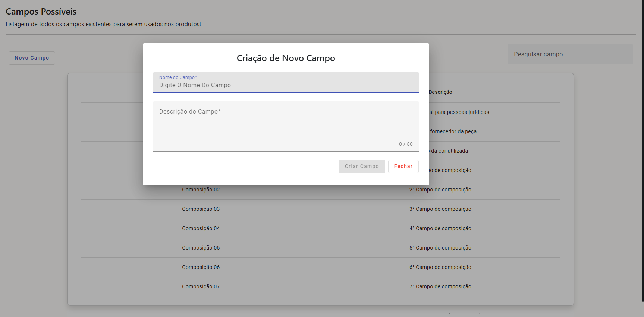Click the page's vertical scrollbar
This screenshot has width=644, height=317.
click(642, 149)
